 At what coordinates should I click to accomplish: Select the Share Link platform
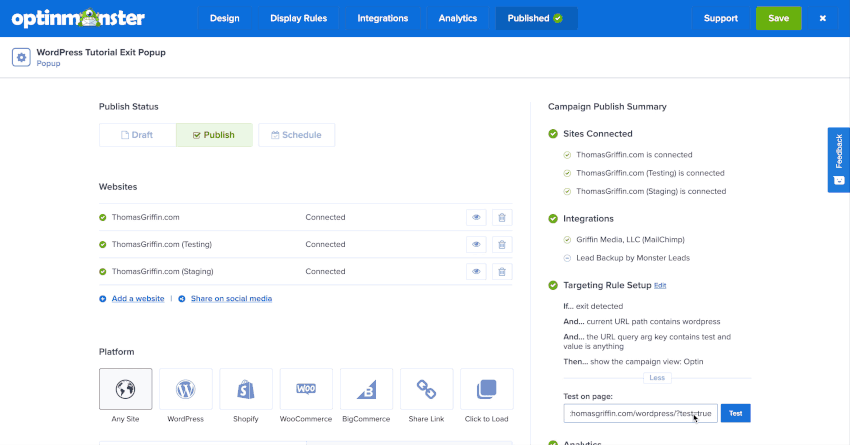click(x=426, y=389)
